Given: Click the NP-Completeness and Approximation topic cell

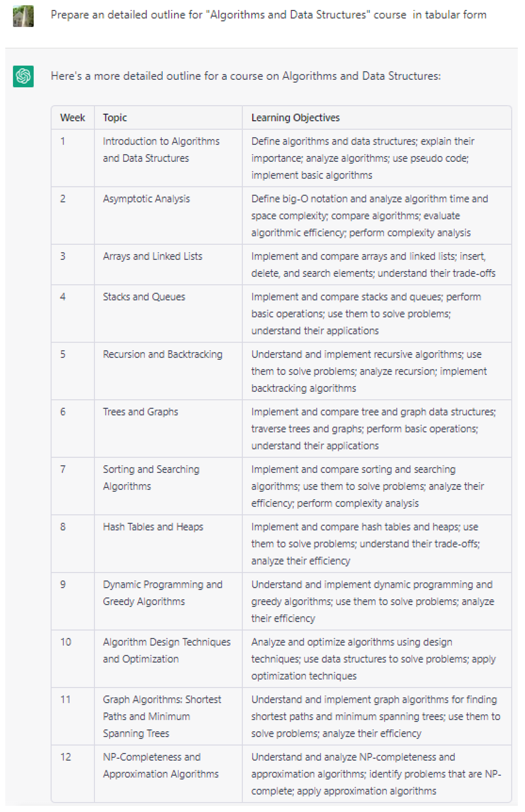Looking at the screenshot, I should click(x=160, y=765).
